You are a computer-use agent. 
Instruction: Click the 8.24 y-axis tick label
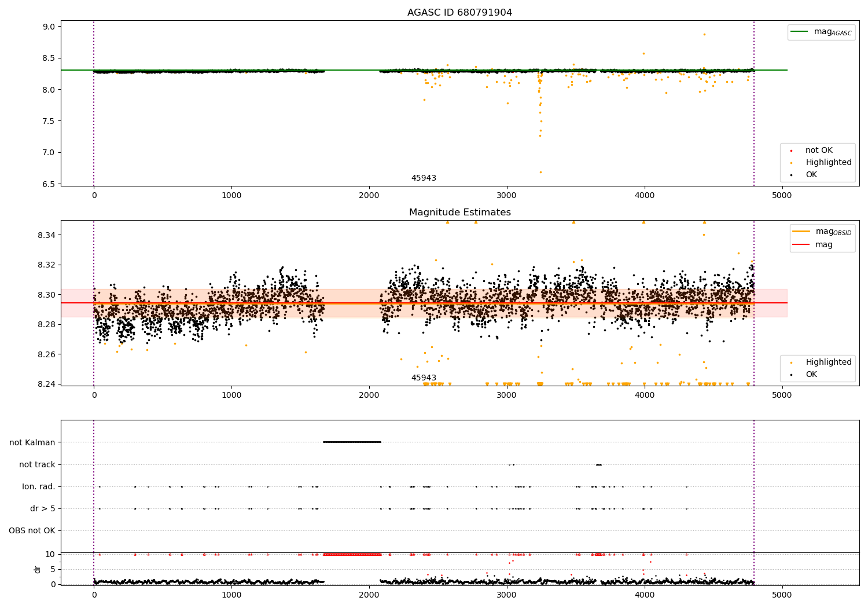[x=46, y=384]
